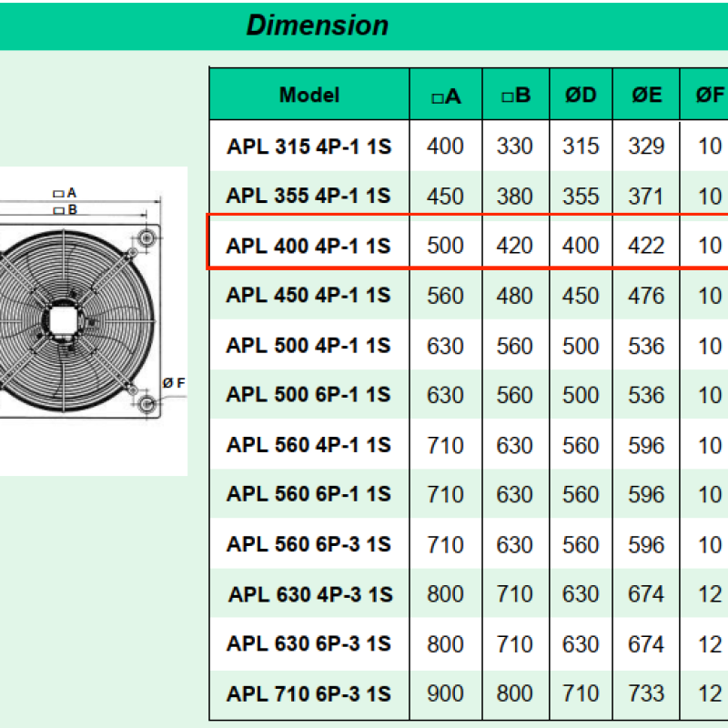Click the Dimension heading text
728x728 pixels.
pyautogui.click(x=317, y=25)
